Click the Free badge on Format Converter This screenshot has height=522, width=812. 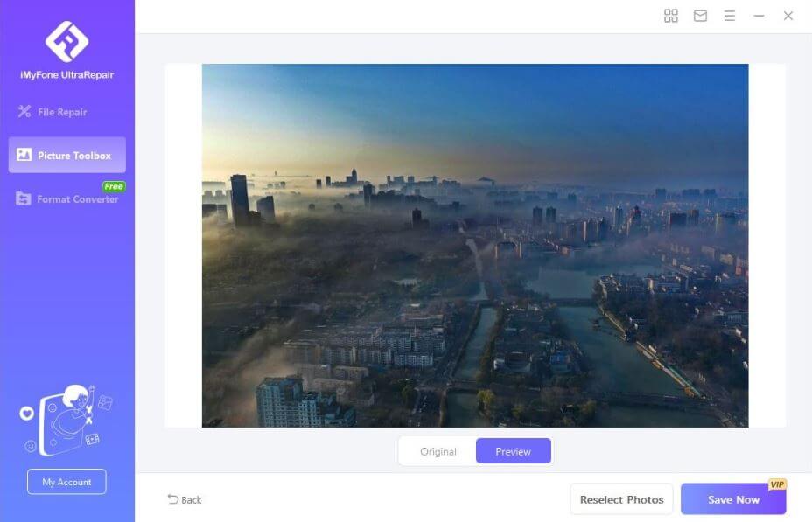pos(114,186)
